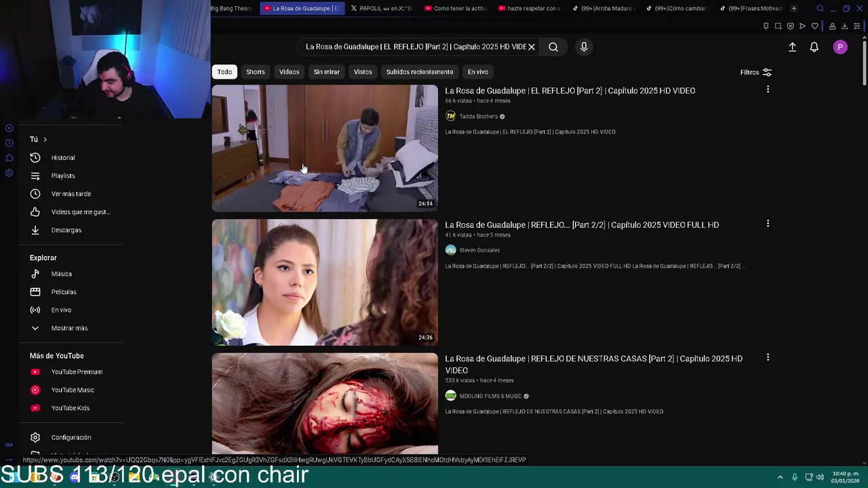Switch to the Big Bang Theory tab
The height and width of the screenshot is (488, 868).
point(233,9)
